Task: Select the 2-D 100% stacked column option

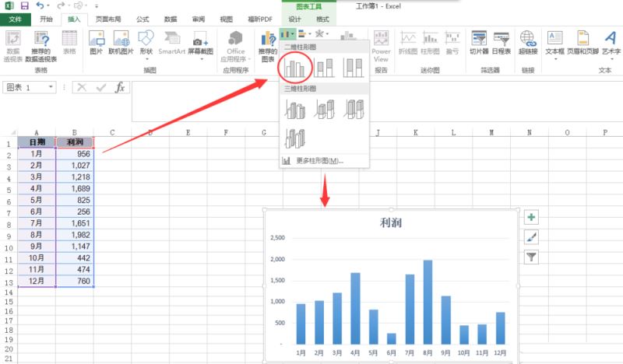Action: pos(353,68)
